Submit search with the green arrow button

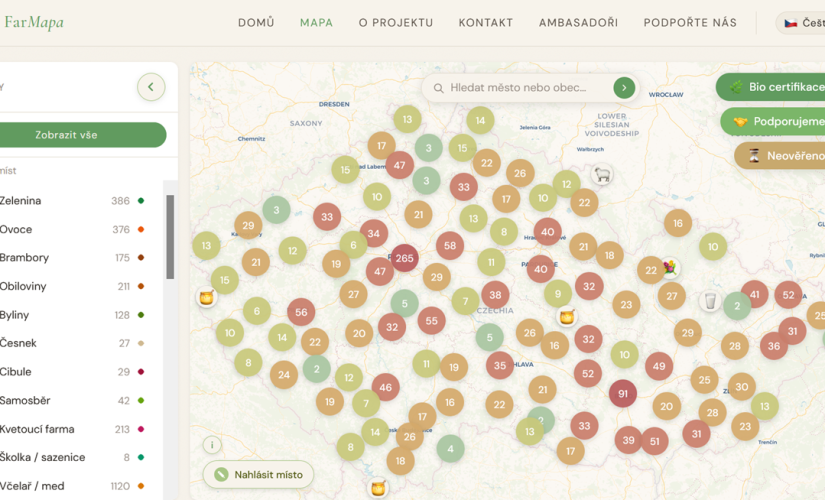click(624, 88)
